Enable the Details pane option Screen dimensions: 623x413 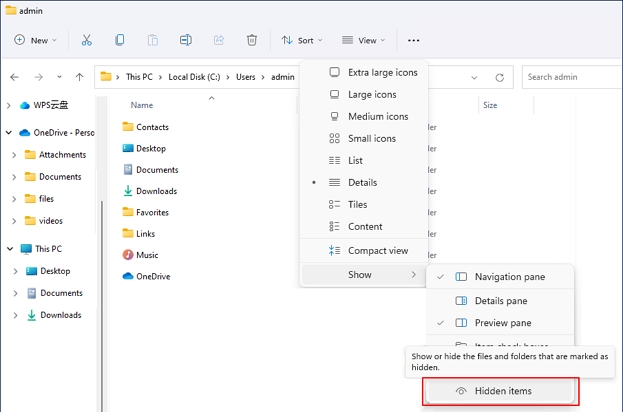[x=500, y=301]
